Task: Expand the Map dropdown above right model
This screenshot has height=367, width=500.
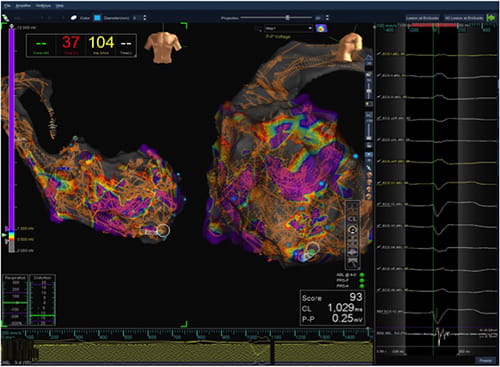Action: [288, 28]
